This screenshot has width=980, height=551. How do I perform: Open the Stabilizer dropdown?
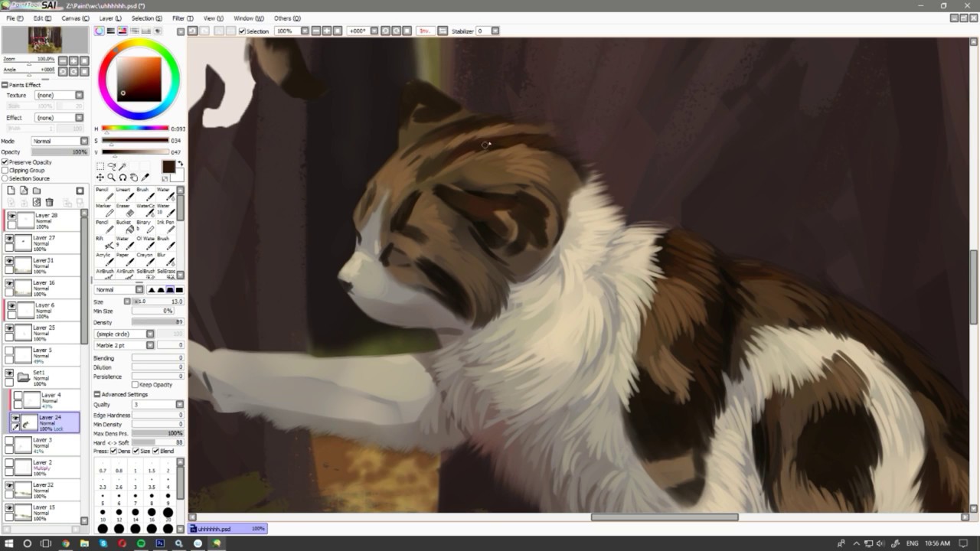[495, 31]
